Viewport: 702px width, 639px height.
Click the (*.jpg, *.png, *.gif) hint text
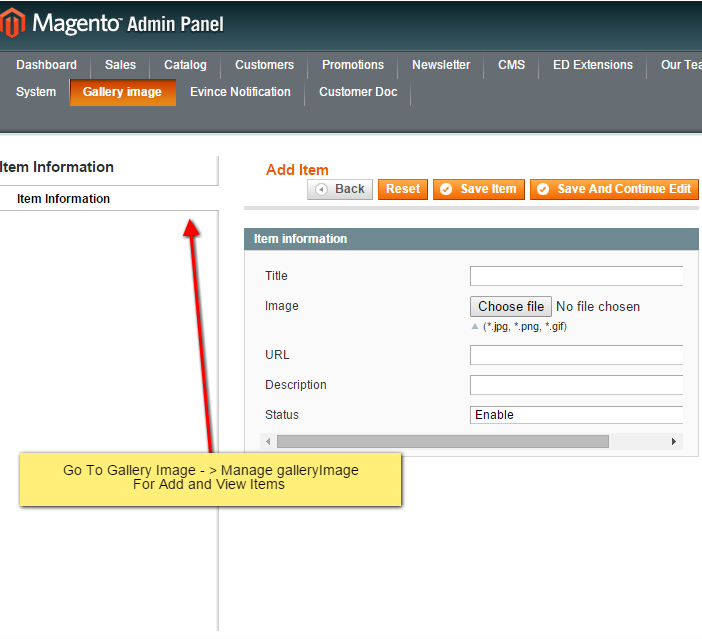tap(525, 327)
